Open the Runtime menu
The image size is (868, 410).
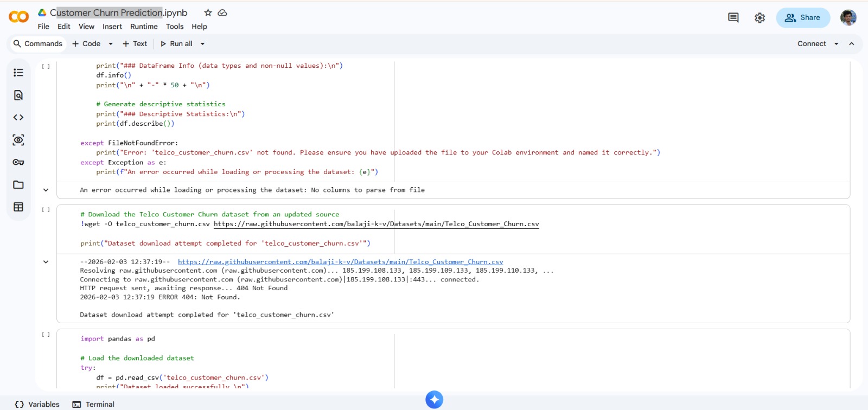click(x=144, y=27)
